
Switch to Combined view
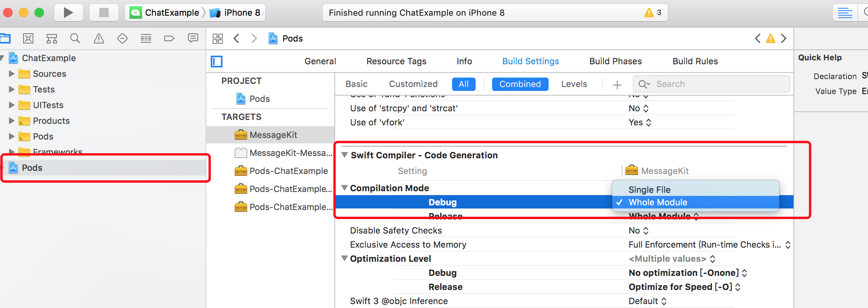click(520, 84)
